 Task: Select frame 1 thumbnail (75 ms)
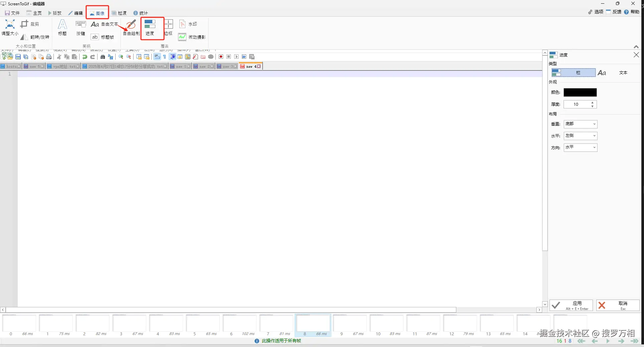(56, 325)
